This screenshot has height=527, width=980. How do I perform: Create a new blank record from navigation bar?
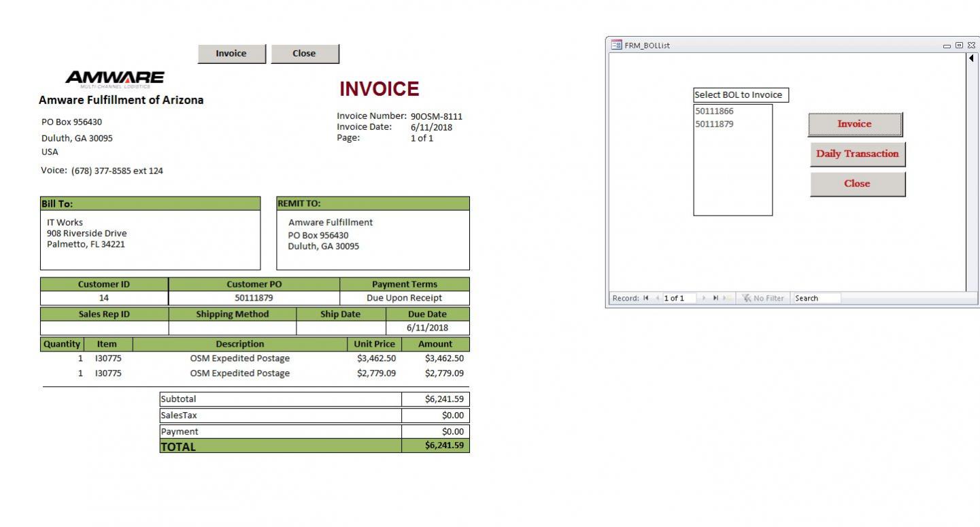tap(728, 298)
